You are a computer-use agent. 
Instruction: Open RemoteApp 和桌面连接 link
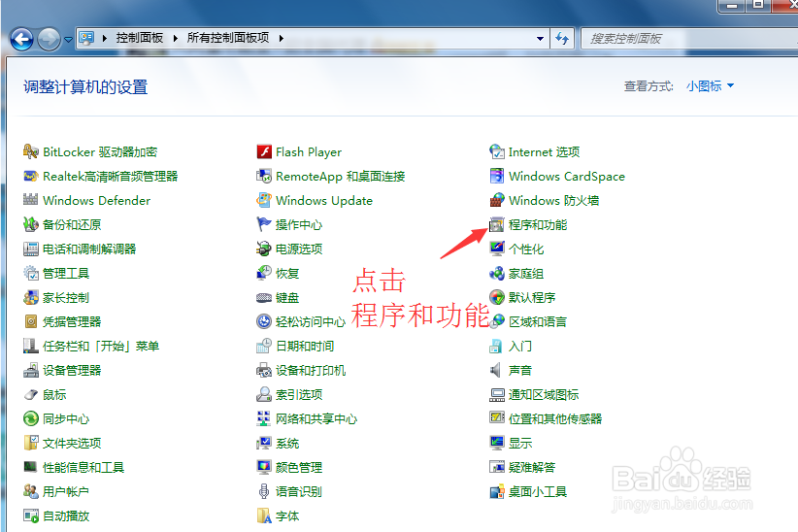[341, 176]
